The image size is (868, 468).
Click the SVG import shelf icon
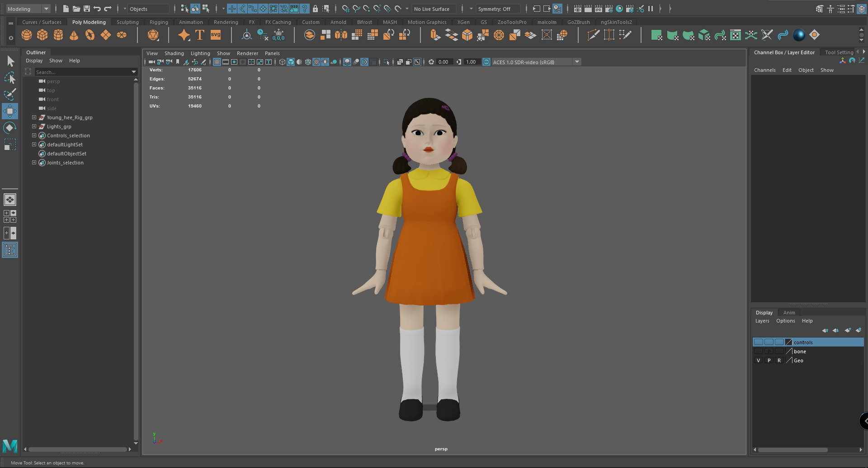click(x=216, y=35)
